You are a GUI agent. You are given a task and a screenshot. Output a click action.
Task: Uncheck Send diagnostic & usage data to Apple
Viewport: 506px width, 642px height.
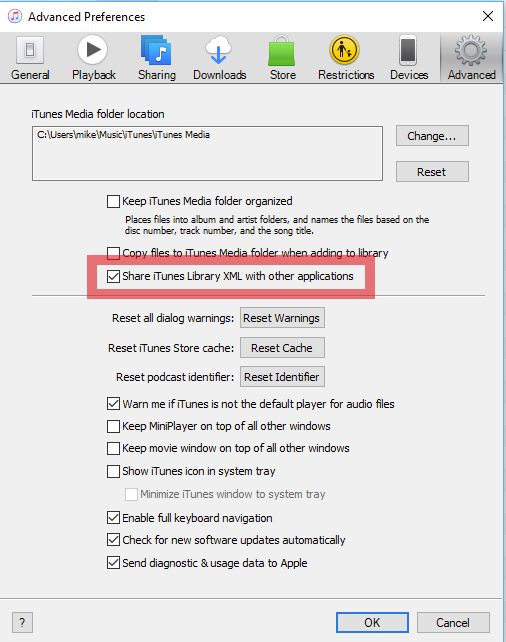(113, 563)
